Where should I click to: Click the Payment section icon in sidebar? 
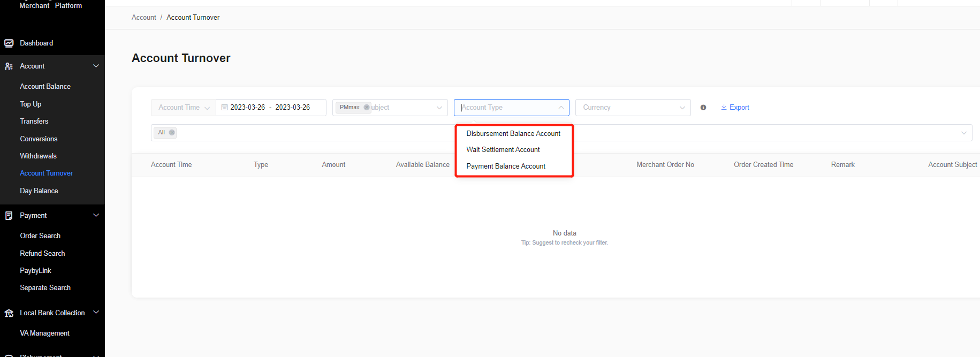point(9,216)
